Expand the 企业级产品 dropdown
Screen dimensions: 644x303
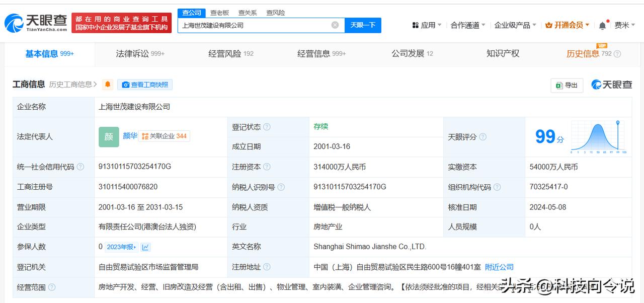(515, 25)
